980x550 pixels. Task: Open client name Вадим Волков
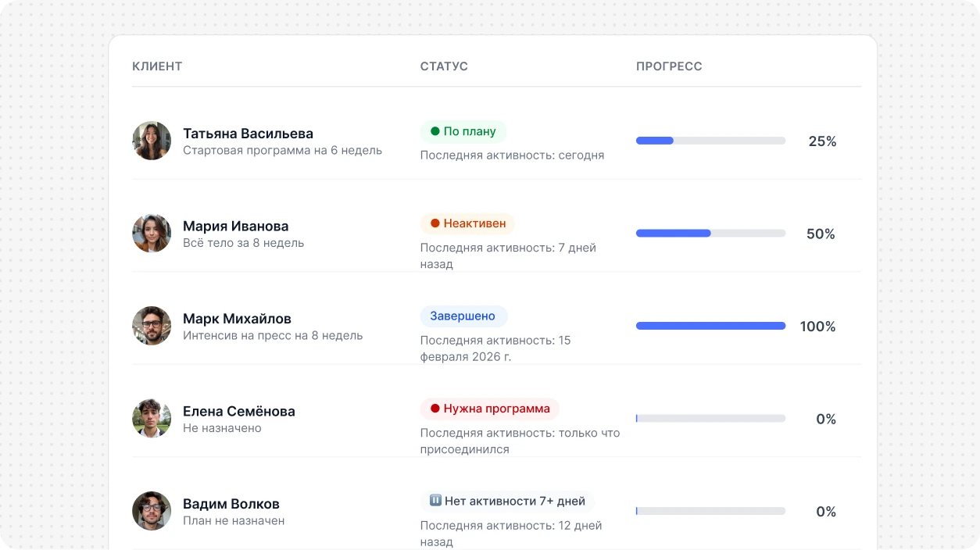click(231, 504)
